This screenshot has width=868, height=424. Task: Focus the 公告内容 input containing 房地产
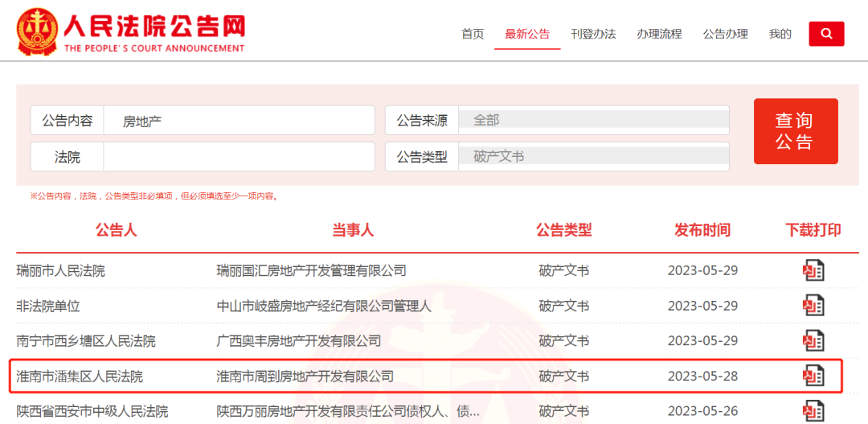(240, 120)
